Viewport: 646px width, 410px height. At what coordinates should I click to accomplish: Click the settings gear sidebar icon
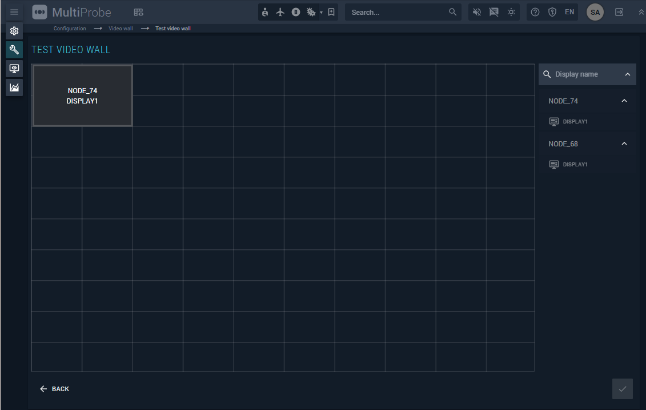point(14,31)
